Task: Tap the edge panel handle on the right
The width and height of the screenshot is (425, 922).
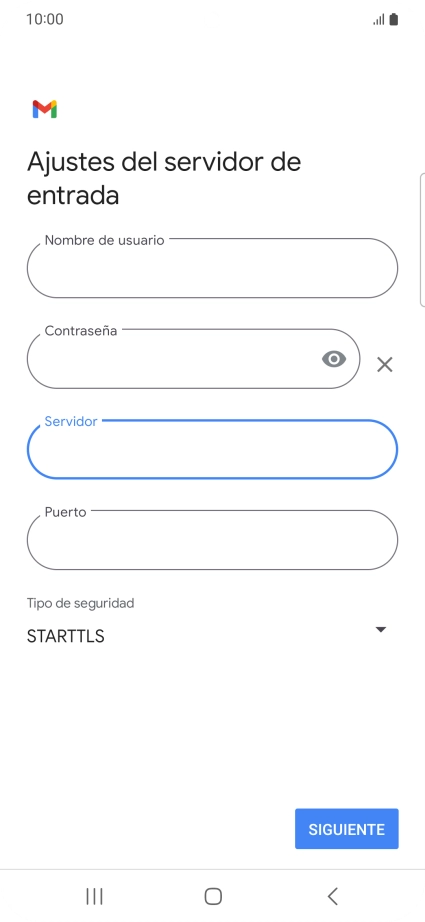Action: 422,240
